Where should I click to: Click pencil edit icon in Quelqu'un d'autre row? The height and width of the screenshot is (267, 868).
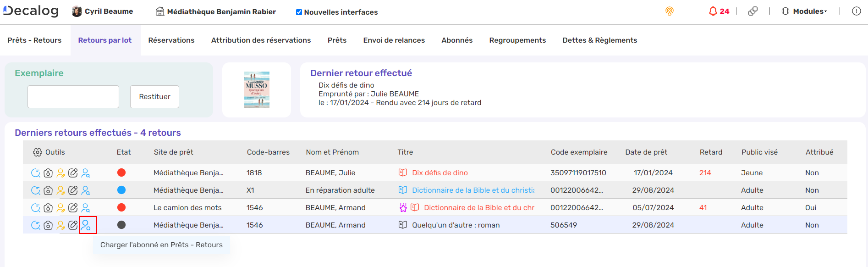point(73,225)
